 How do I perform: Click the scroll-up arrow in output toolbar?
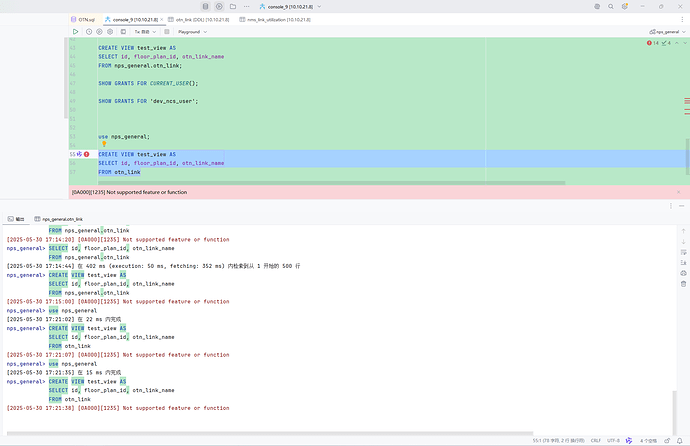[683, 231]
